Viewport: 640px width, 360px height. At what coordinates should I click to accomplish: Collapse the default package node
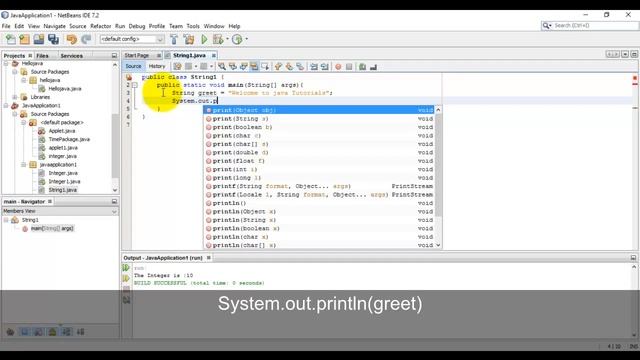[24, 122]
